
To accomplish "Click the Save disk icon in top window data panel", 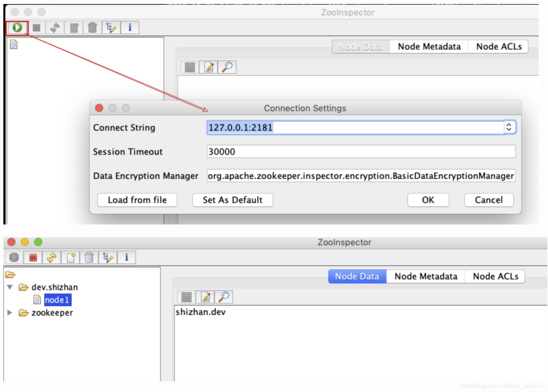I will [190, 67].
